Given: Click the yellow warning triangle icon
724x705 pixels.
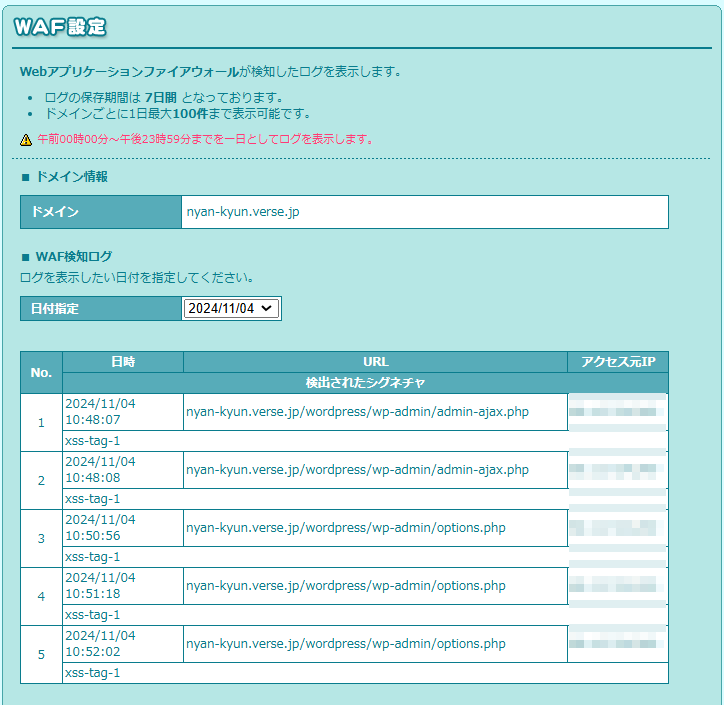Looking at the screenshot, I should 26,140.
